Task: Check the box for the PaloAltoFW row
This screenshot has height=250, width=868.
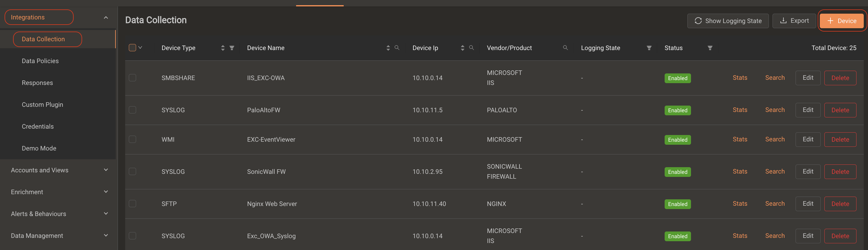Action: pos(132,110)
